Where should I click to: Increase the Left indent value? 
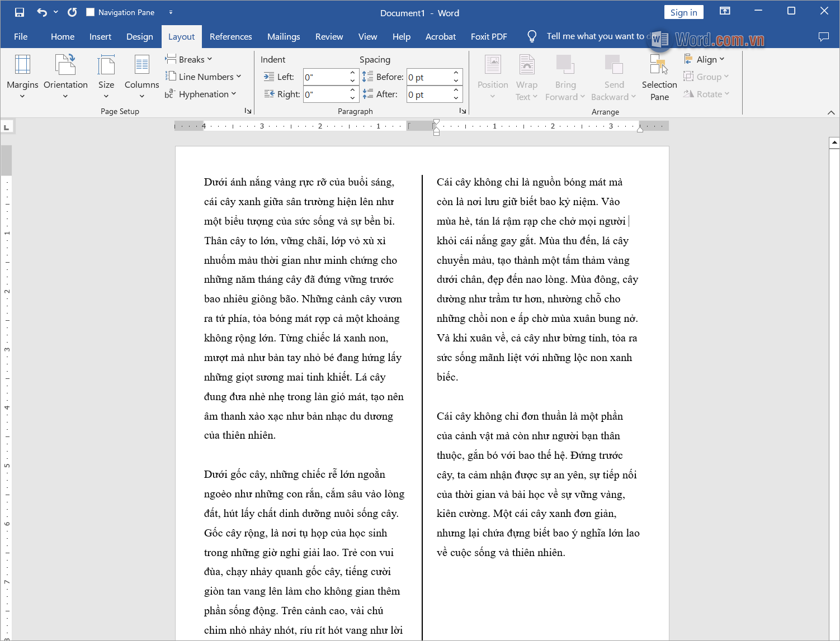coord(352,73)
